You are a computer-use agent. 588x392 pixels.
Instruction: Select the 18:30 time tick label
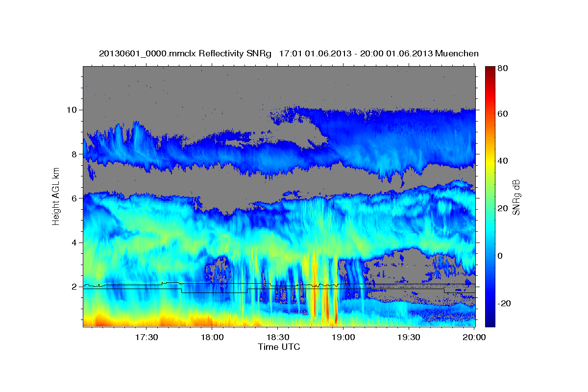point(277,338)
